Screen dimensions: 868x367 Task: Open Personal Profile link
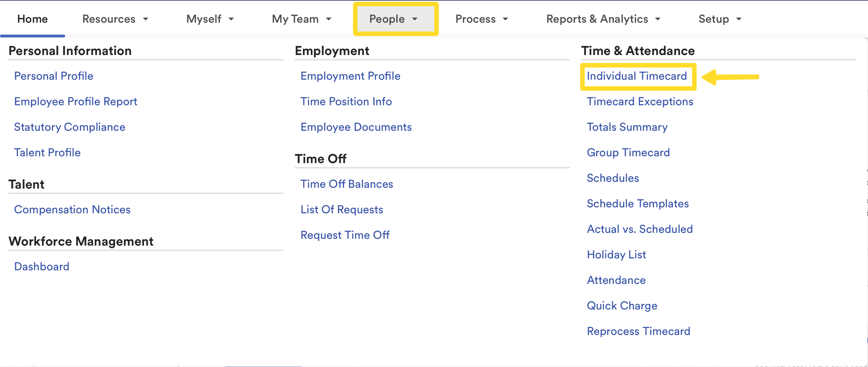pos(54,76)
